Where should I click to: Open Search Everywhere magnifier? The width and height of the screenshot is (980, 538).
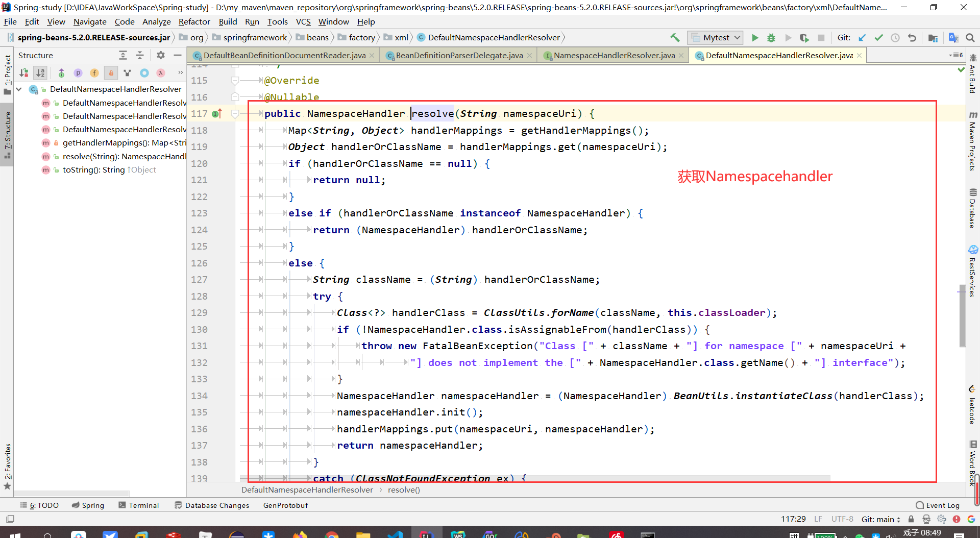point(970,37)
